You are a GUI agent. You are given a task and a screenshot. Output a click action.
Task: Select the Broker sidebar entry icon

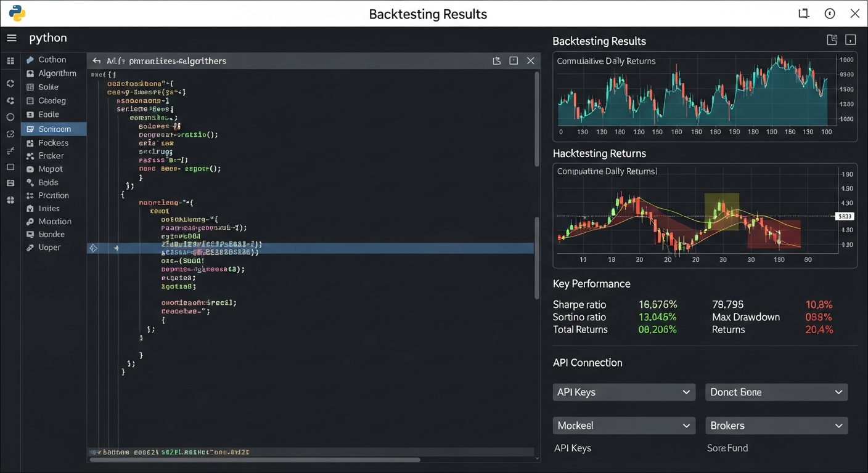30,155
